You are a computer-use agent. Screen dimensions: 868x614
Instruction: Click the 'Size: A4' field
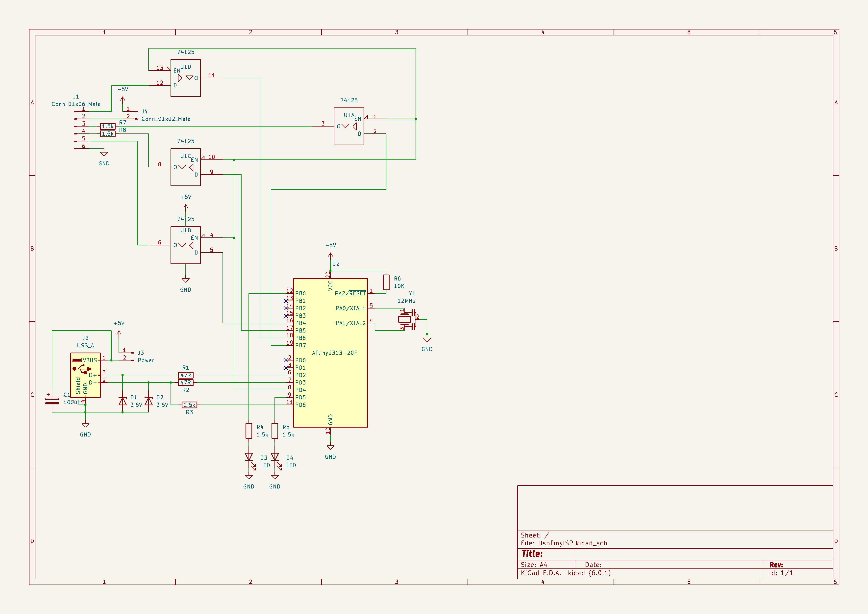tap(534, 564)
